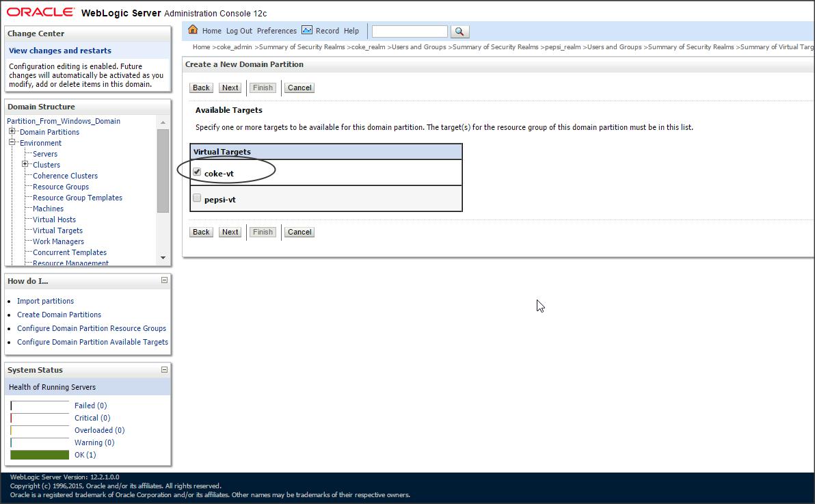815x504 pixels.
Task: Click the search magnifier button
Action: tap(459, 31)
